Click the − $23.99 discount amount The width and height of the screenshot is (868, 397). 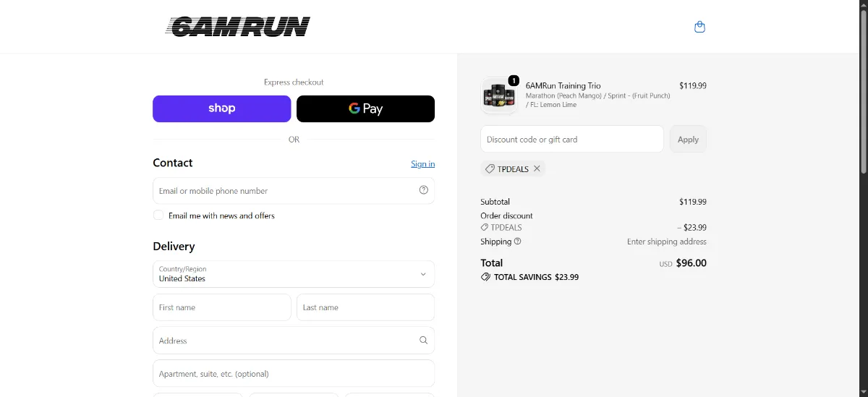tap(692, 228)
